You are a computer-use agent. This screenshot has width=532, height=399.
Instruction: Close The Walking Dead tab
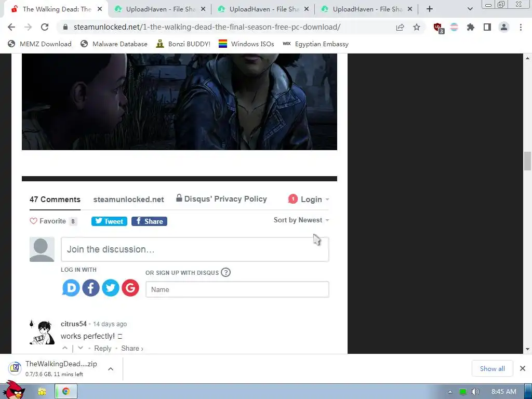pyautogui.click(x=100, y=9)
